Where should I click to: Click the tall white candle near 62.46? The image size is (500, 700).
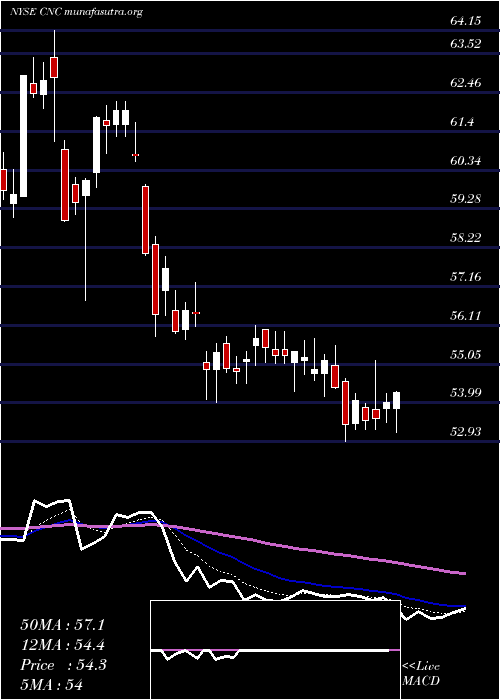tap(23, 136)
